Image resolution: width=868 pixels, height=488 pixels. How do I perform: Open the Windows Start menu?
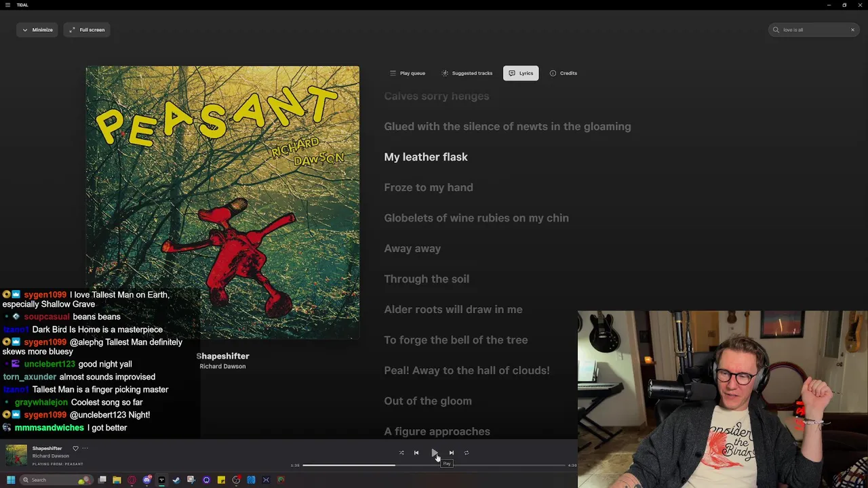(11, 480)
